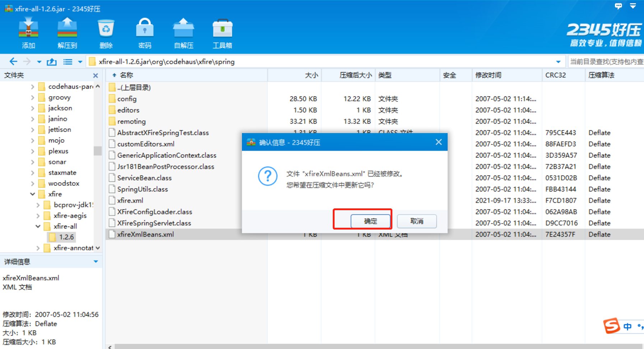Collapse the xfire tree node
The width and height of the screenshot is (644, 349).
(32, 194)
